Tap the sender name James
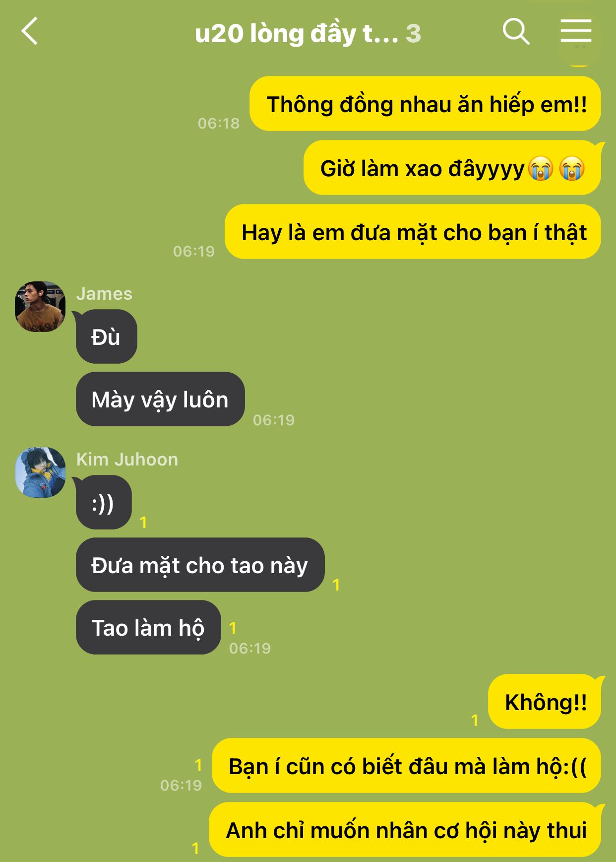616x862 pixels. click(x=104, y=294)
